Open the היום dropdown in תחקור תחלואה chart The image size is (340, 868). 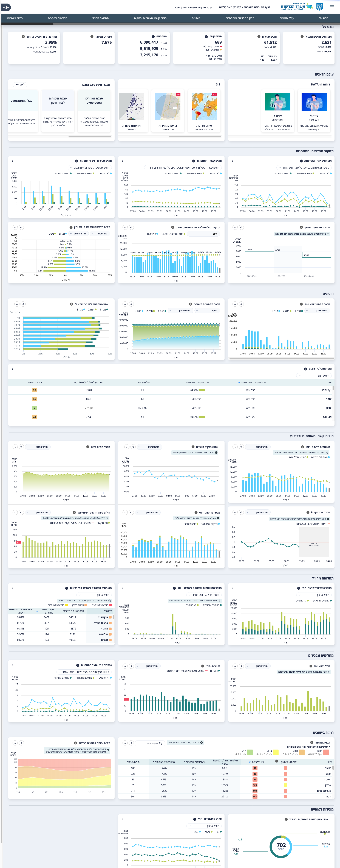pos(203,234)
